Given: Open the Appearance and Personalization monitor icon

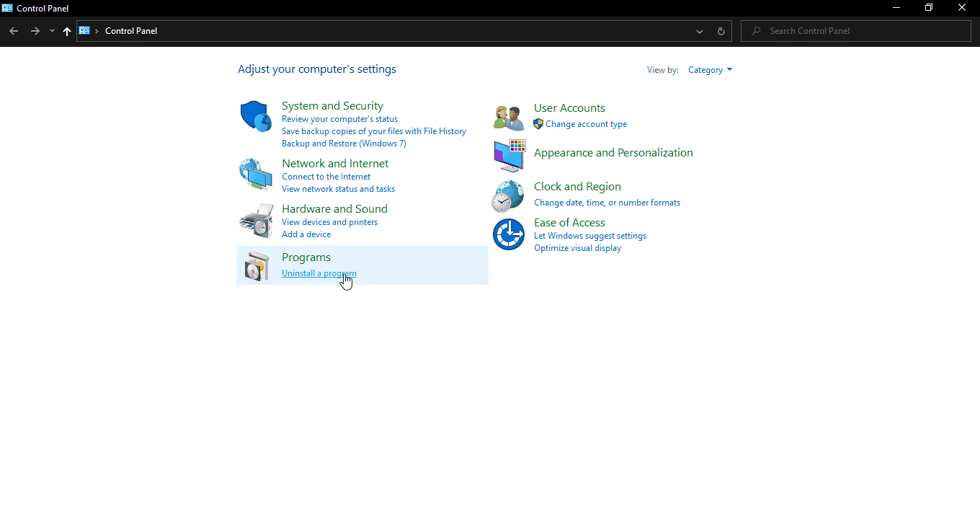Looking at the screenshot, I should point(509,156).
